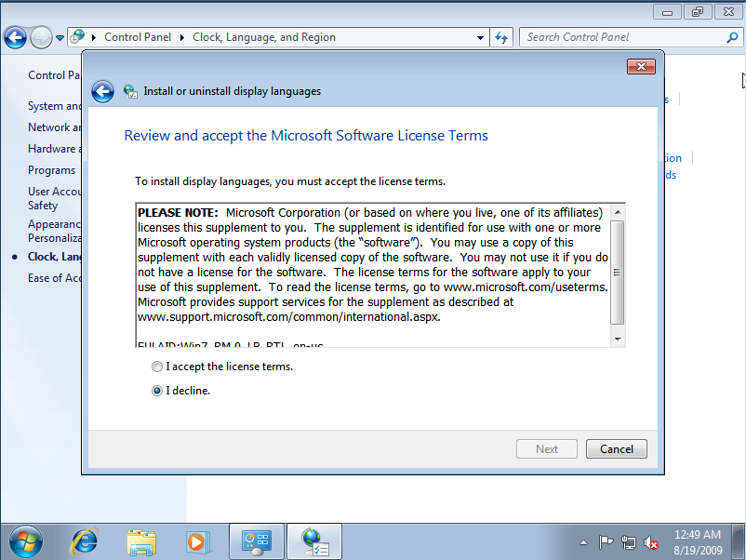
Task: Click the network status tray icon
Action: pos(629,542)
